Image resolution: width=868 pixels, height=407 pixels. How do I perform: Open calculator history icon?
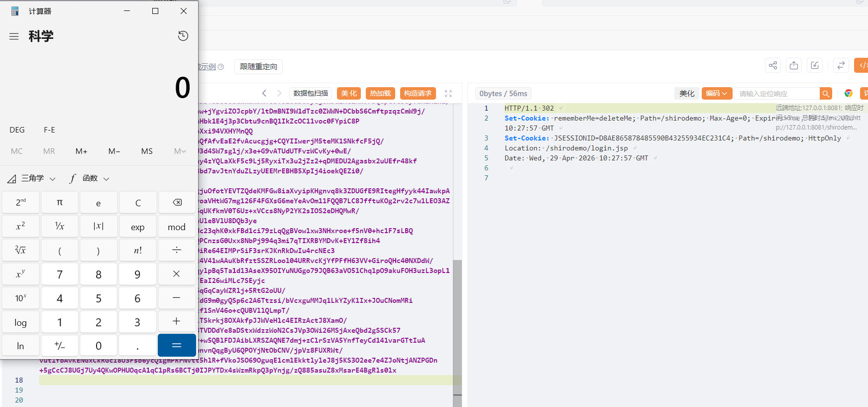[x=183, y=36]
